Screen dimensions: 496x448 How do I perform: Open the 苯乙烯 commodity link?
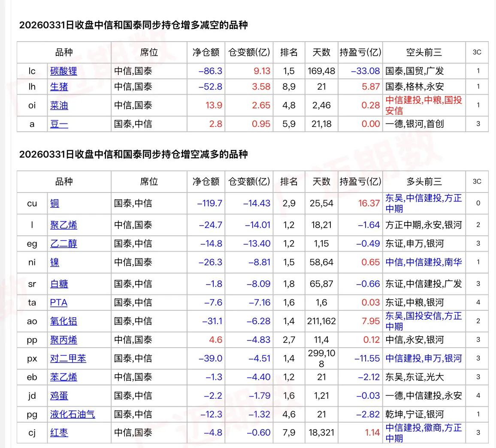coord(63,377)
